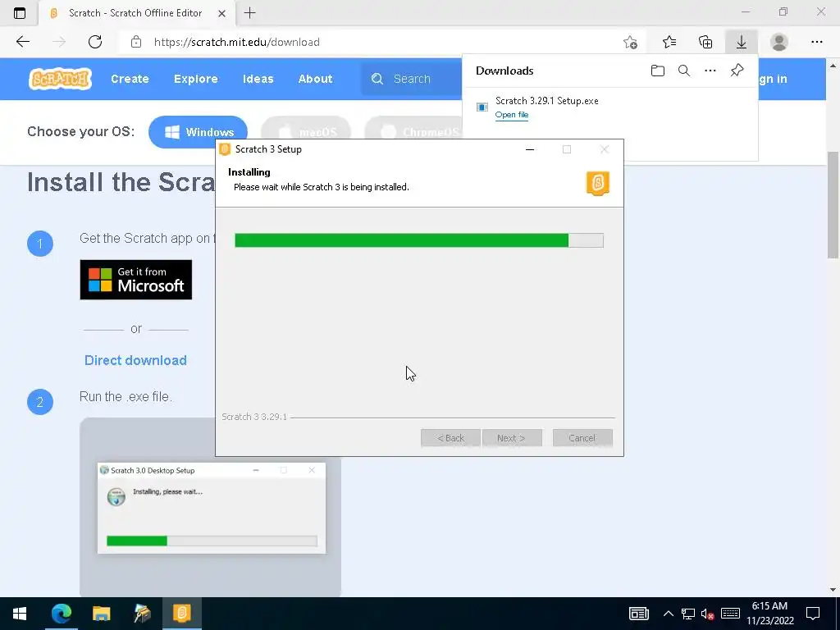840x630 pixels.
Task: Click the Scratch logo on website header
Action: pos(60,79)
